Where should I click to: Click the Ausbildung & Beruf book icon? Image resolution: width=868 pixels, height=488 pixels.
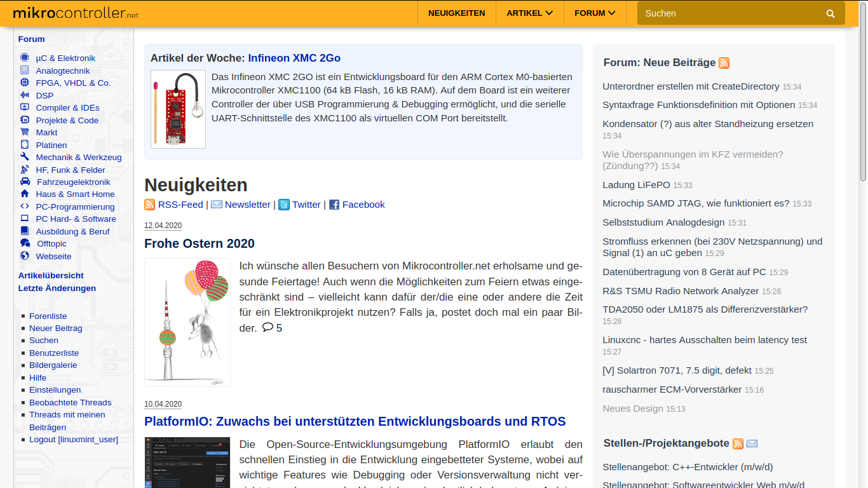coord(25,231)
